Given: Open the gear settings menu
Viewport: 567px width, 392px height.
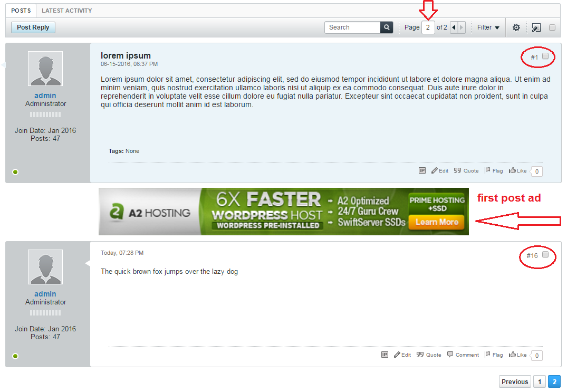Looking at the screenshot, I should [x=516, y=27].
